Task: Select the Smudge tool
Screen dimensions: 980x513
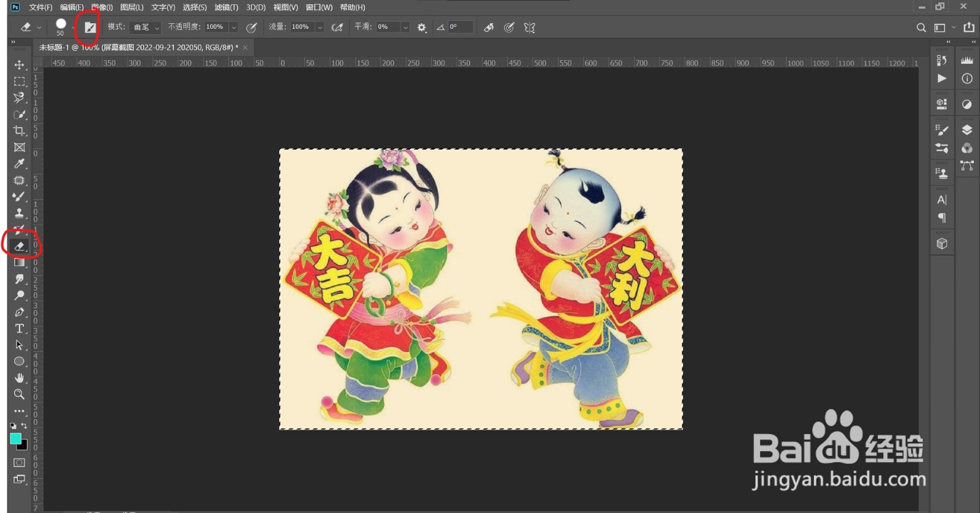Action: [x=20, y=279]
